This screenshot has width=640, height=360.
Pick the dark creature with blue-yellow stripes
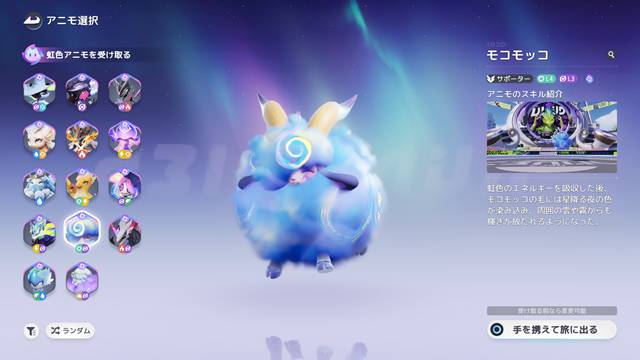click(39, 233)
